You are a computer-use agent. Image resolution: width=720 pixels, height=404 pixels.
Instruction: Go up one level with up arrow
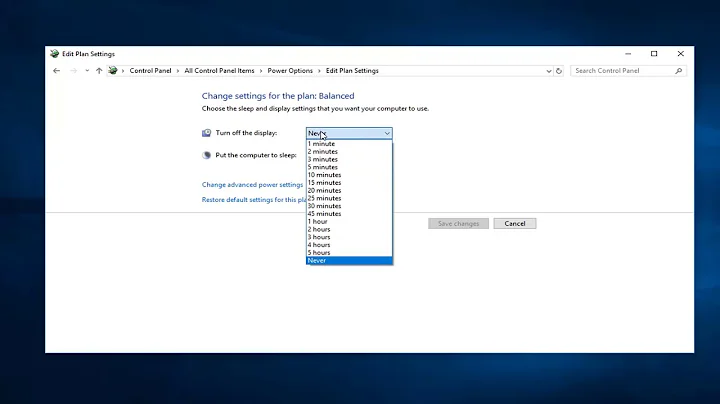tap(99, 71)
